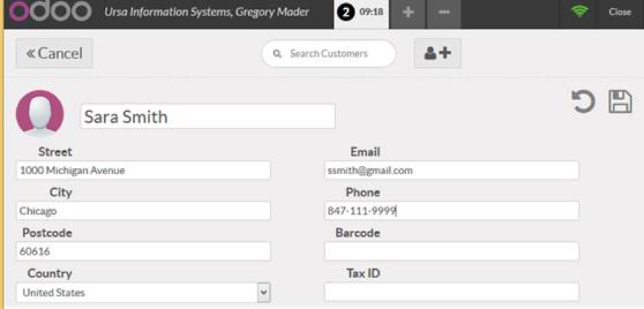Click the Postcode field showing 60616
Viewport: 644px width, 309px height.
pyautogui.click(x=143, y=251)
